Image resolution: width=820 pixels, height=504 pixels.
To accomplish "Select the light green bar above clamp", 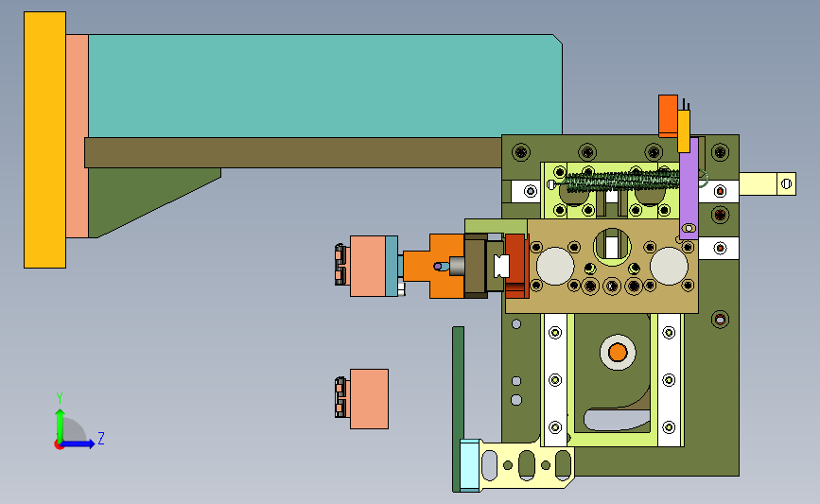I will [x=496, y=226].
